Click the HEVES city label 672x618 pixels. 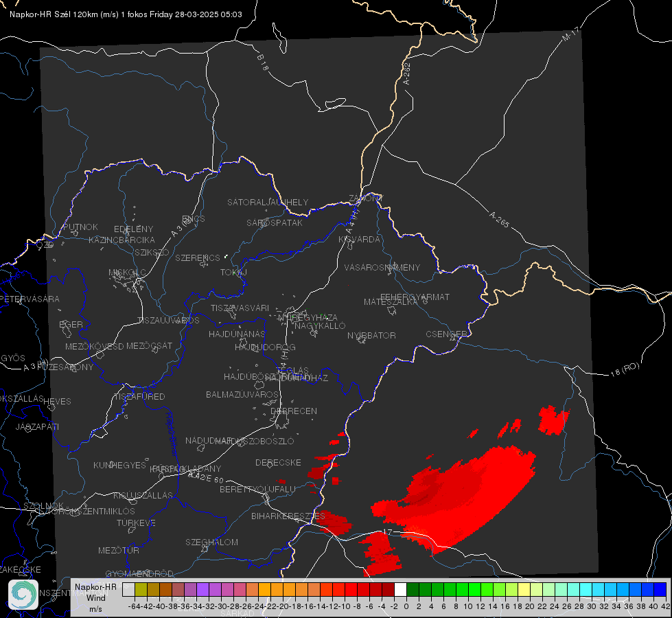pyautogui.click(x=58, y=402)
